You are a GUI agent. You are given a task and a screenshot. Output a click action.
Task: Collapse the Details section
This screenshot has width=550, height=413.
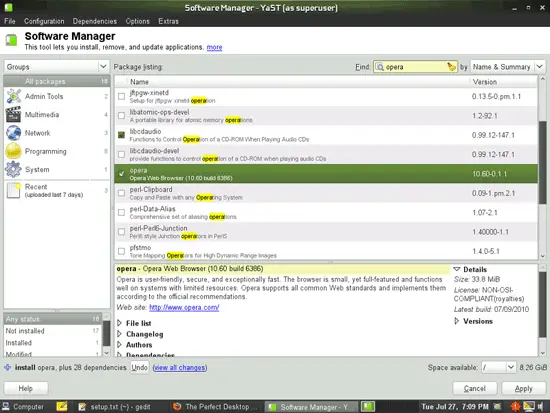[457, 269]
